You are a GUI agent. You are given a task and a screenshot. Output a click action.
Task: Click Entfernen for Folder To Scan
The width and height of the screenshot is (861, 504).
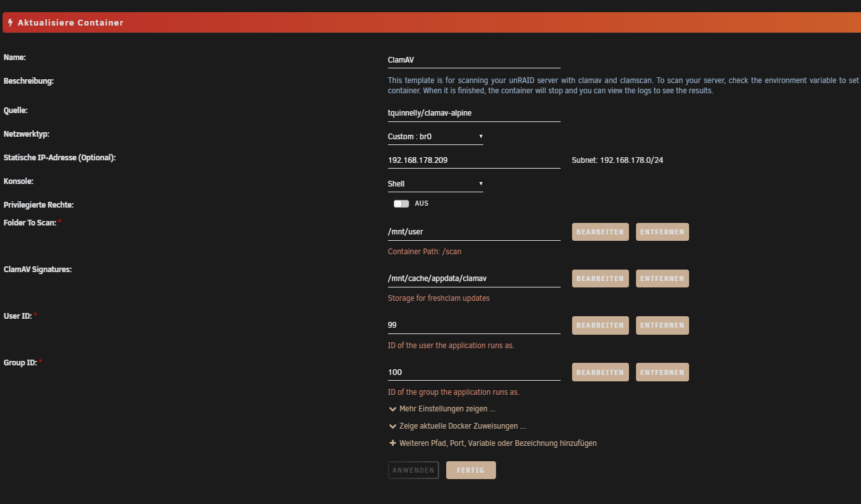(662, 232)
